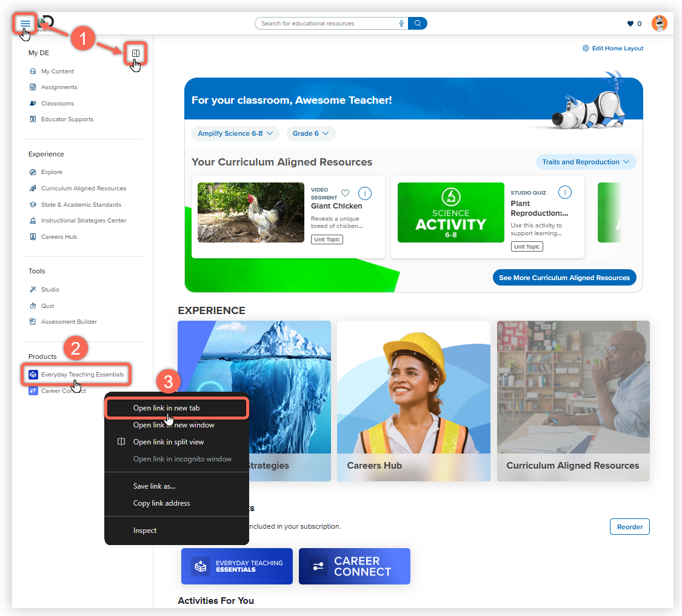Open more options on Giant Chicken card
Image resolution: width=682 pixels, height=616 pixels.
click(364, 193)
